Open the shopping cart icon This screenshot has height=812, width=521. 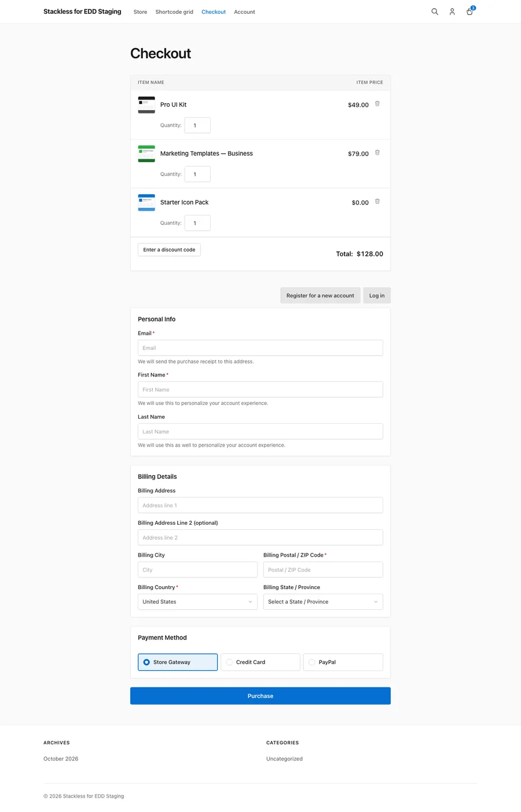click(470, 11)
